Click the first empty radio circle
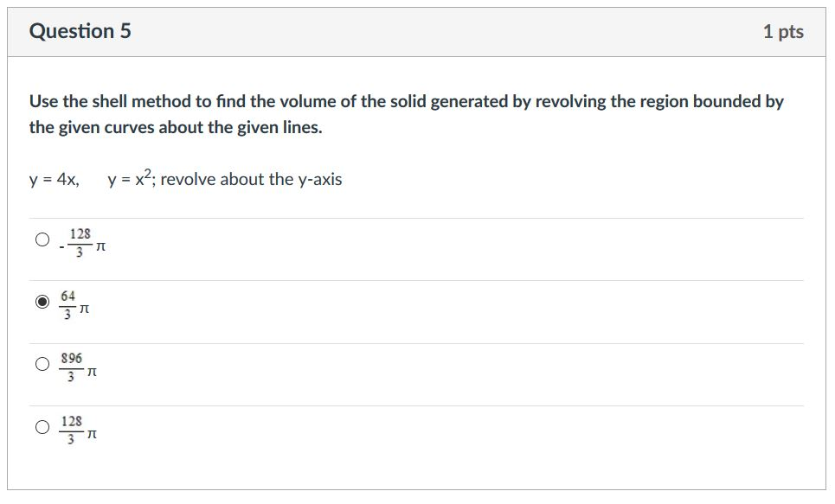The height and width of the screenshot is (504, 835). [x=41, y=239]
